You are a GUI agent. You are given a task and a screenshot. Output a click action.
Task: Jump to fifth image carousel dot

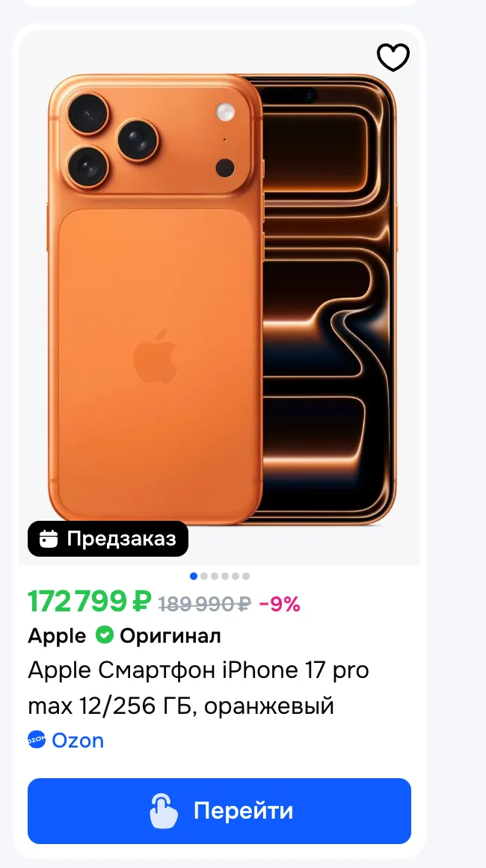pos(236,576)
